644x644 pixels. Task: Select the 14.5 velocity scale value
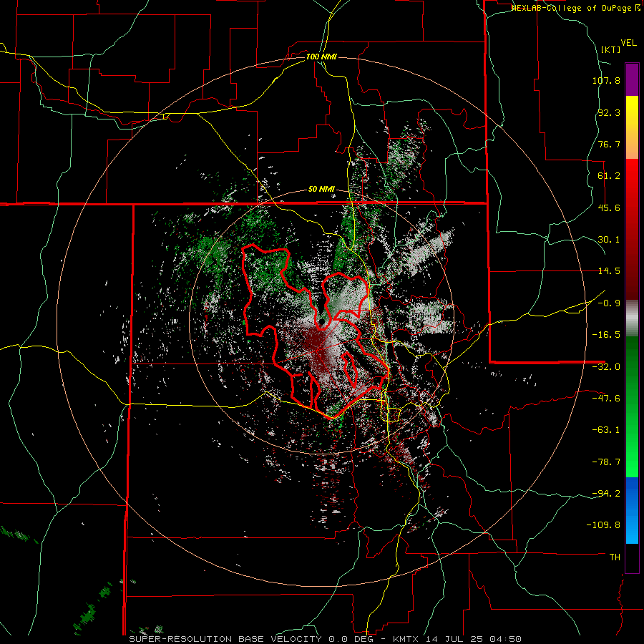coord(609,271)
